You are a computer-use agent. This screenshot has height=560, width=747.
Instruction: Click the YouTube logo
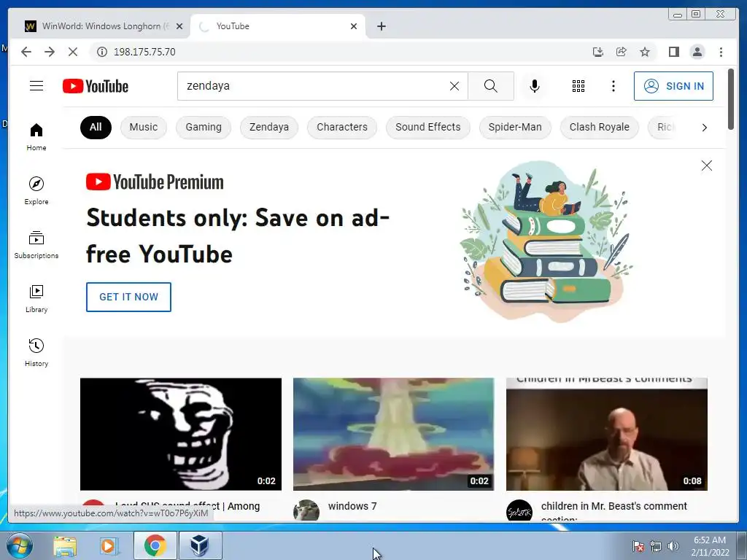point(96,86)
